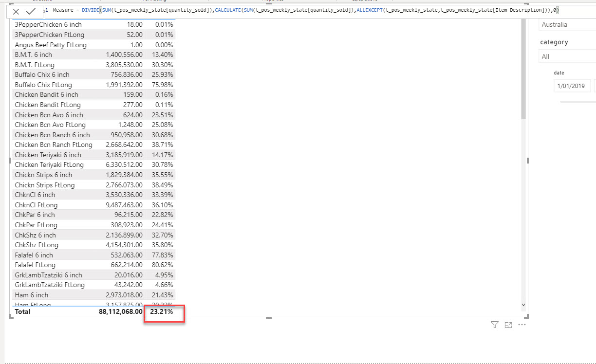Viewport: 596px width, 364px height.
Task: Open the category slicer showing All
Action: click(x=568, y=56)
